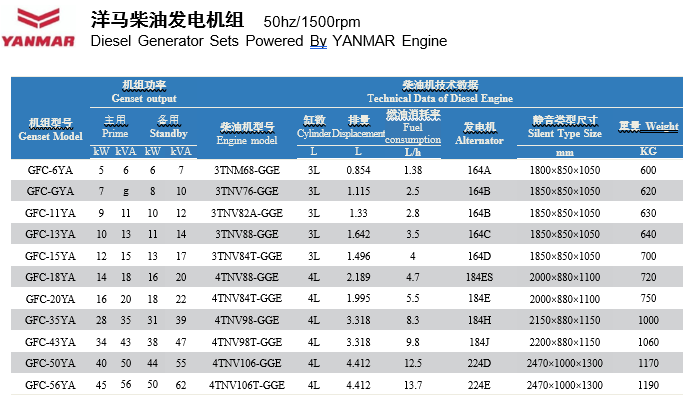695x405 pixels.
Task: Click engine model 3TNM68-GGE
Action: (x=247, y=170)
